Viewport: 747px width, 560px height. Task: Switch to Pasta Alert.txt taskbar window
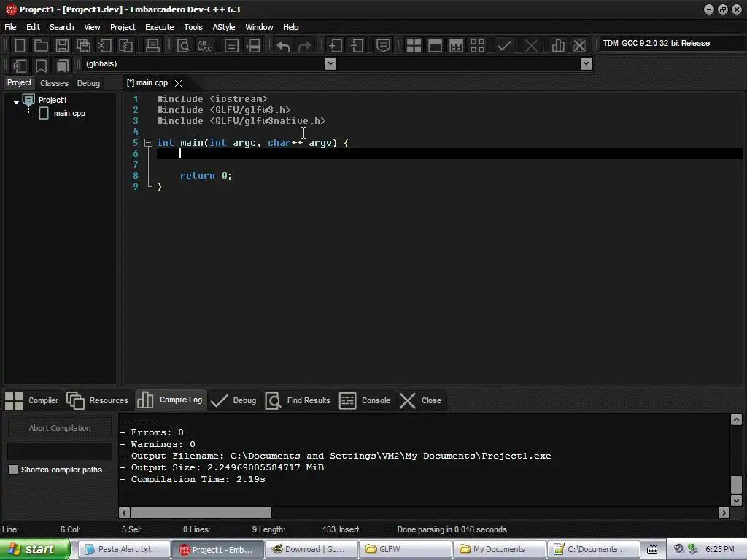click(124, 549)
